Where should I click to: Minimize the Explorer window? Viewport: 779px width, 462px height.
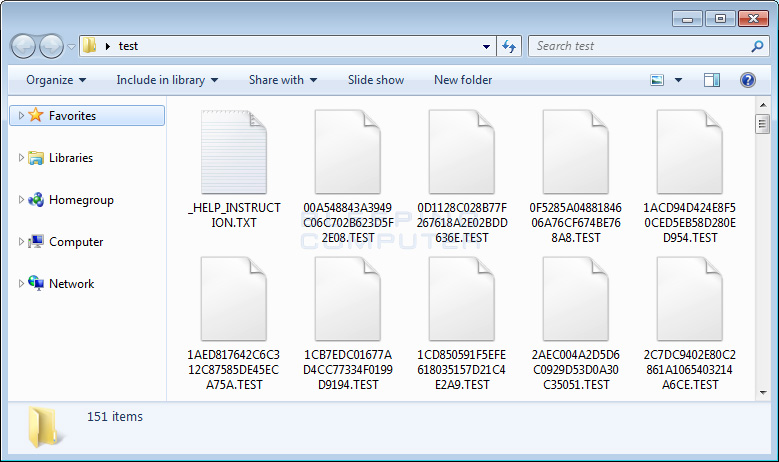coord(688,19)
